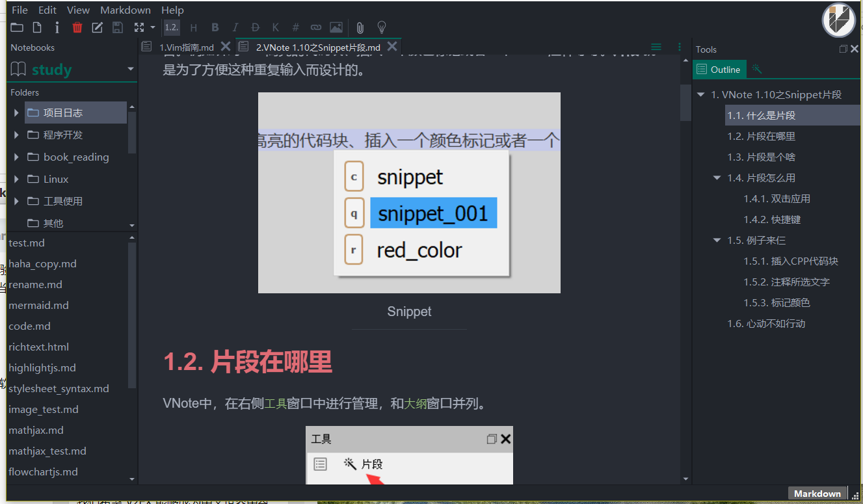Insert code block # icon
Viewport: 863px width, 504px height.
pos(295,27)
